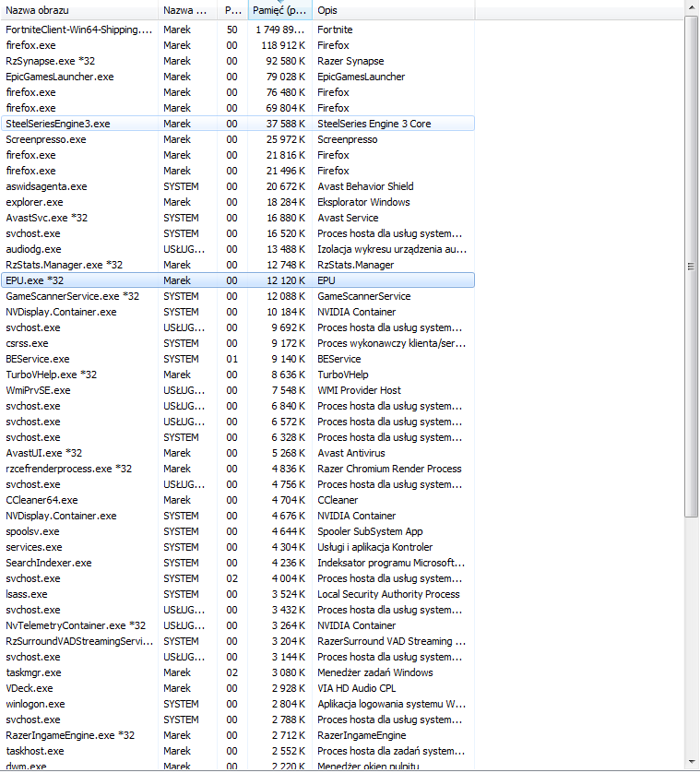700x773 pixels.
Task: Click the Razer Synapse description text
Action: [x=350, y=61]
